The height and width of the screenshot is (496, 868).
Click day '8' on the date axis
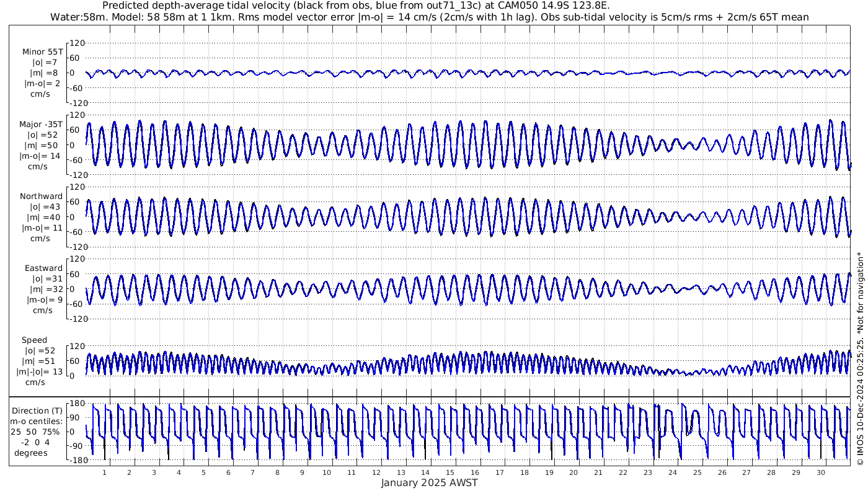click(277, 472)
